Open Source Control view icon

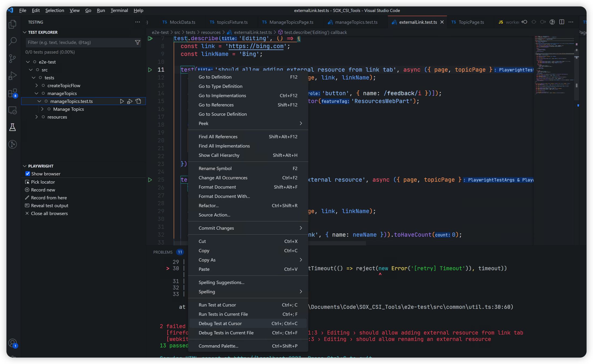pyautogui.click(x=12, y=59)
